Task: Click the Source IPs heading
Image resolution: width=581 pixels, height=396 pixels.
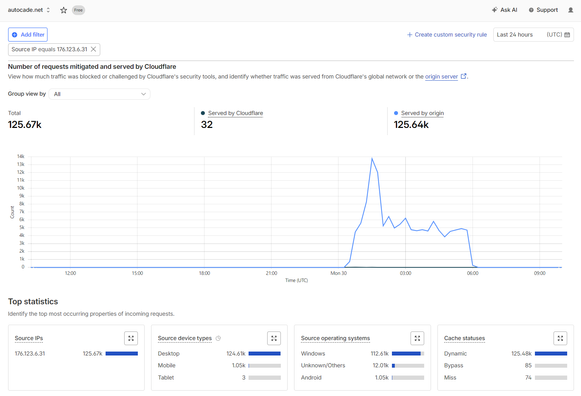Action: pos(29,338)
